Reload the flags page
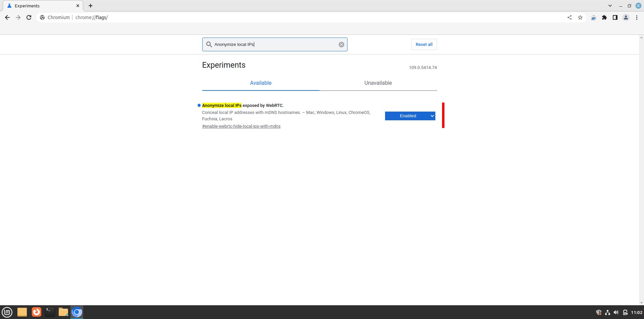Screen dimensions: 644x319 coord(29,17)
